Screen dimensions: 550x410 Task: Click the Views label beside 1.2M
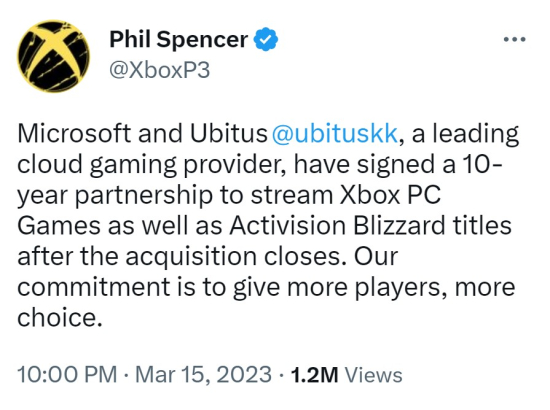374,375
